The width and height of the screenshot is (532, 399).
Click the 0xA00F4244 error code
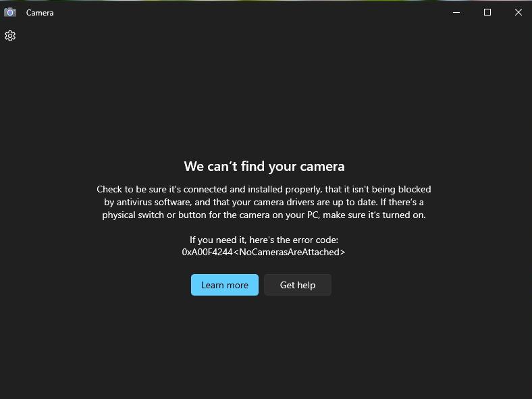point(207,252)
